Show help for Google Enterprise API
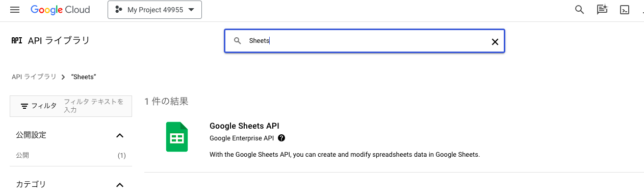Screen dimensions: 644x194 coord(281,138)
